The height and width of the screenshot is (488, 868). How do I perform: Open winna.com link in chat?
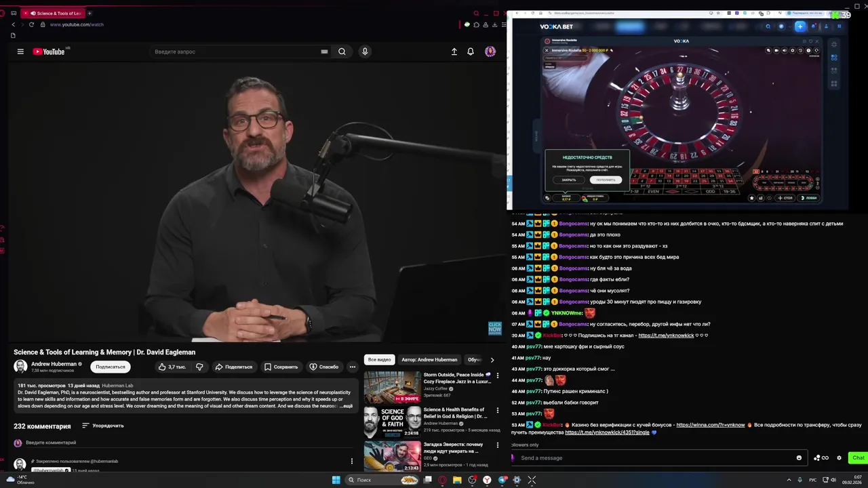710,425
